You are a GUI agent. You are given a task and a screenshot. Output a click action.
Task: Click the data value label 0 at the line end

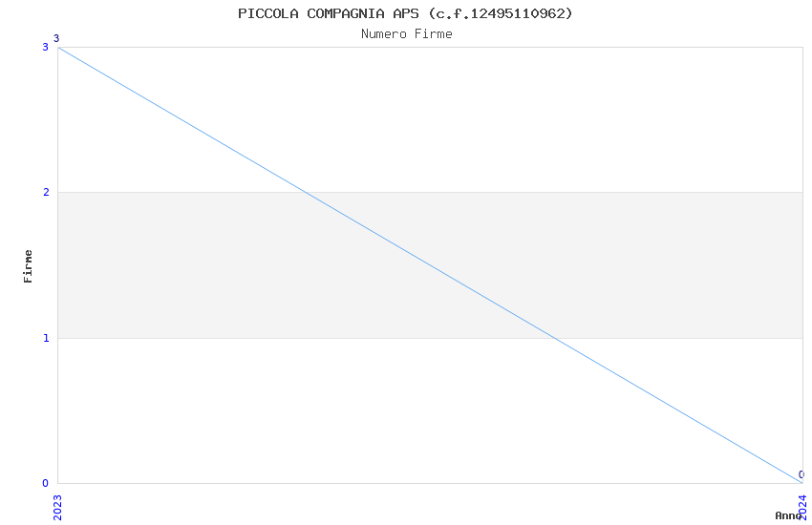[801, 474]
